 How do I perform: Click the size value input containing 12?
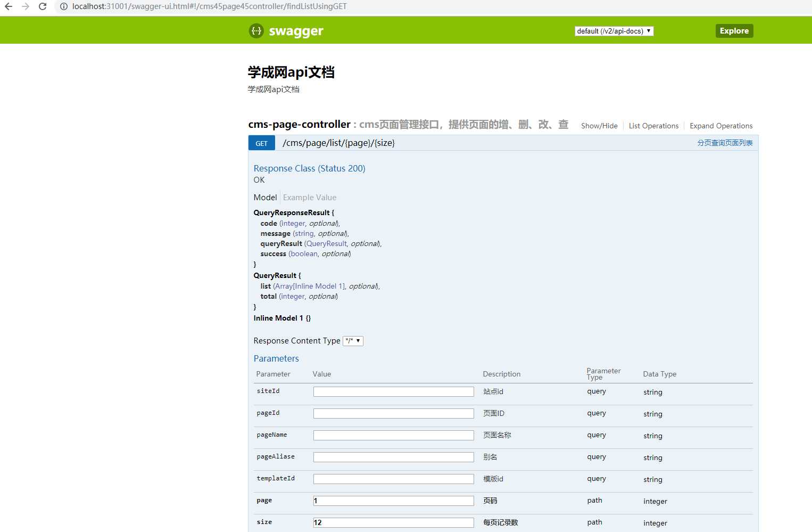394,522
